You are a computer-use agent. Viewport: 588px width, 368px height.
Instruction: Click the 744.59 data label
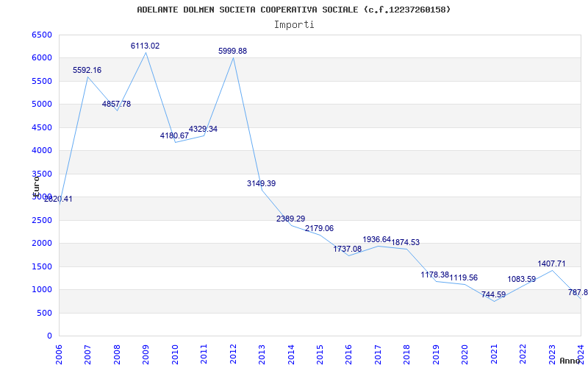click(493, 295)
